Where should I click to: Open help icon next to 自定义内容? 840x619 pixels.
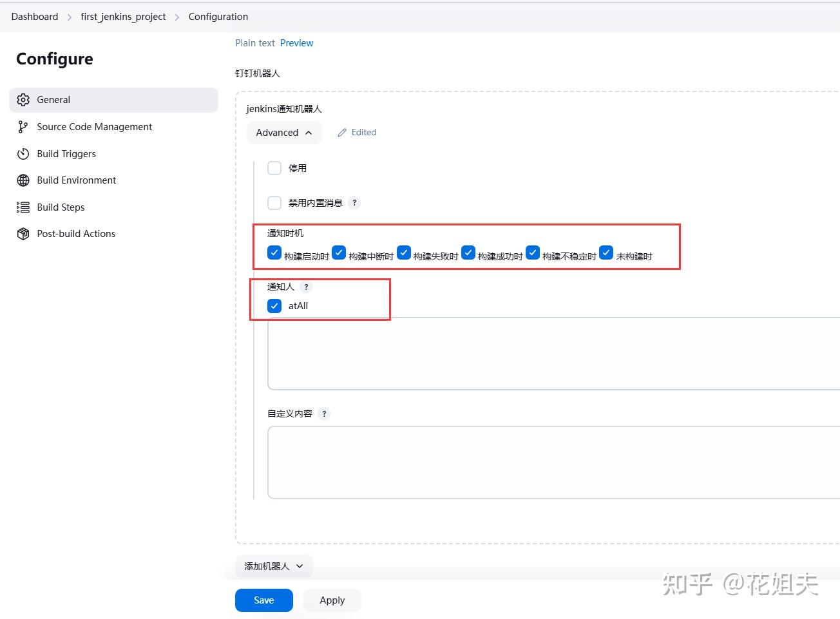[x=324, y=414]
